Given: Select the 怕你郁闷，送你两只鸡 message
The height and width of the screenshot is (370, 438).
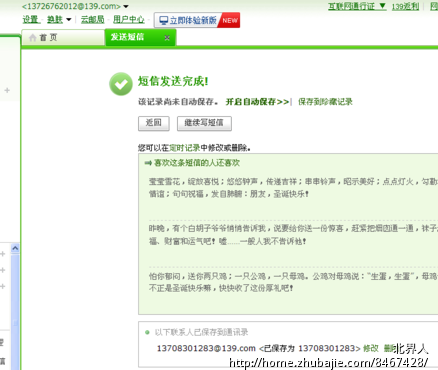Looking at the screenshot, I should (x=293, y=282).
